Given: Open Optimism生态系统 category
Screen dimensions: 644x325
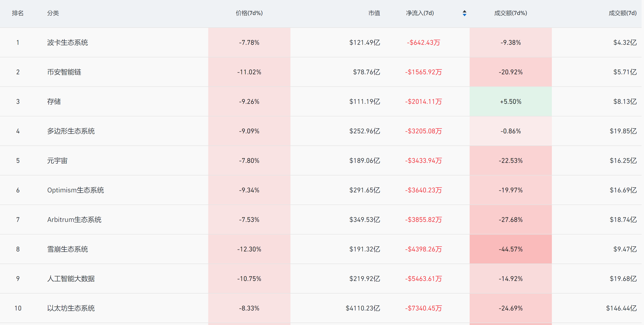Looking at the screenshot, I should pos(75,190).
